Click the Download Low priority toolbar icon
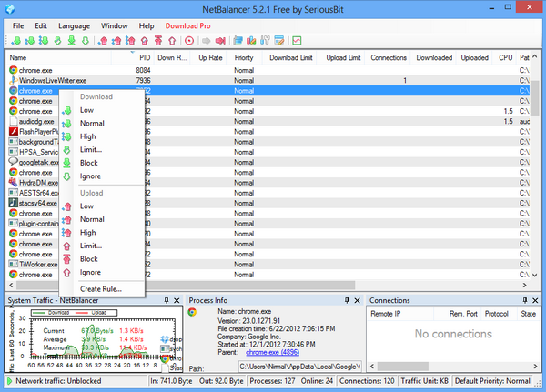This screenshot has height=392, width=546. coord(15,41)
